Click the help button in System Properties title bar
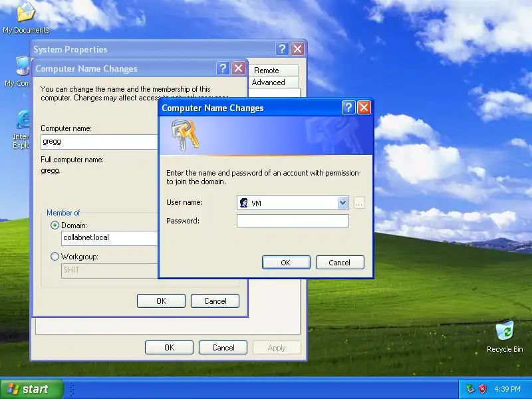 tap(282, 49)
